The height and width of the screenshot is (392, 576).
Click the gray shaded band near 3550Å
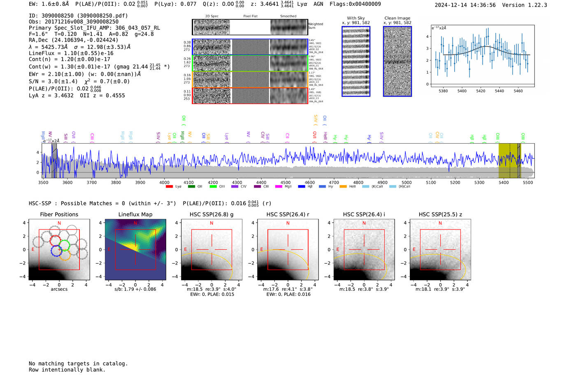click(x=54, y=160)
